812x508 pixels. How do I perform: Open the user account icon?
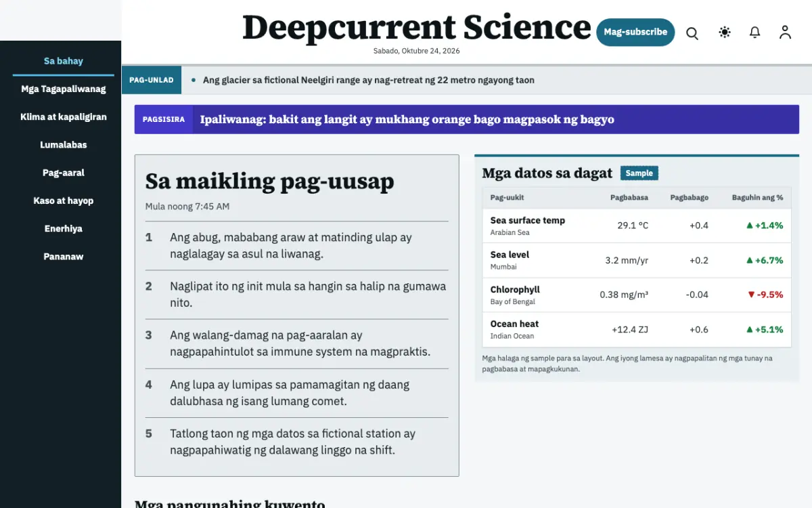click(x=785, y=32)
